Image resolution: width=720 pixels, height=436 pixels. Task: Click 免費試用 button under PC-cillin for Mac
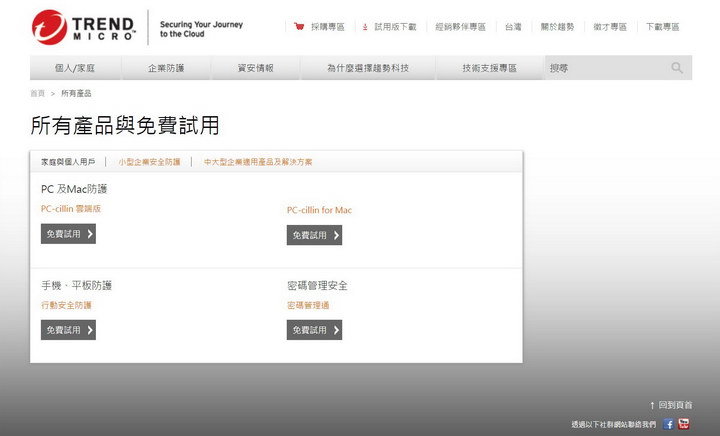(314, 235)
